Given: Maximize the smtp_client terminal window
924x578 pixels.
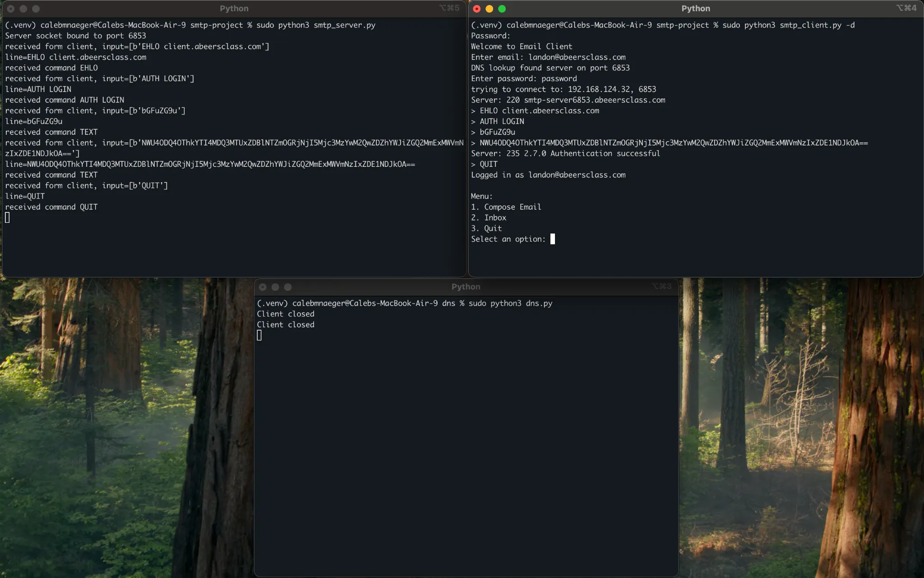Looking at the screenshot, I should tap(502, 9).
